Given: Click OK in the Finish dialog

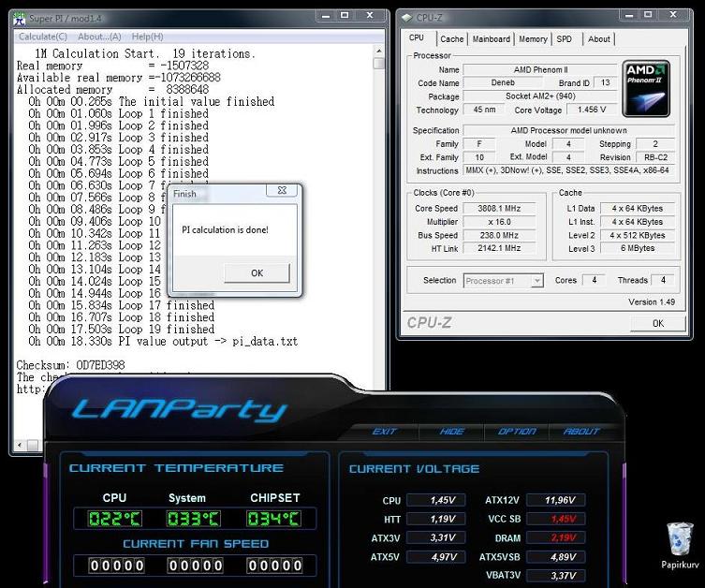Looking at the screenshot, I should click(257, 272).
